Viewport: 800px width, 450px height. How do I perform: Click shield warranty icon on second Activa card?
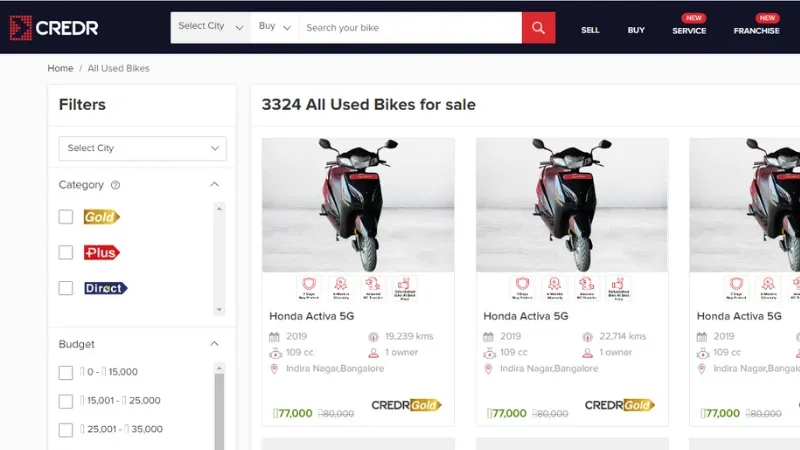[x=522, y=288]
